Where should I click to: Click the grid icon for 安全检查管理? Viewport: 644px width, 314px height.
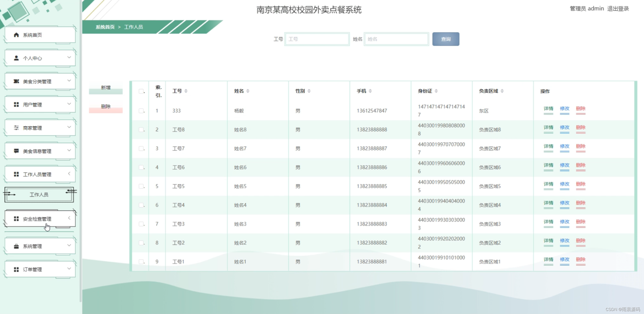(16, 219)
